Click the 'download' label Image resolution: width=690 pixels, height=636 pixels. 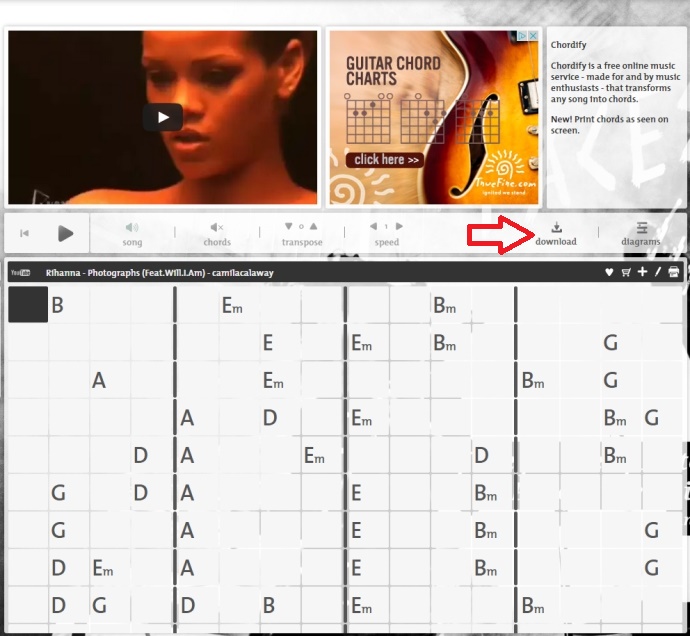tap(556, 242)
